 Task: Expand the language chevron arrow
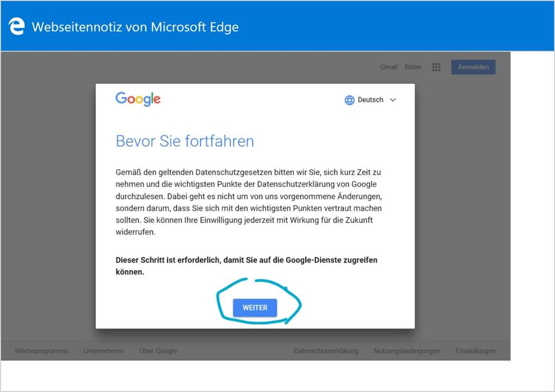[x=392, y=100]
